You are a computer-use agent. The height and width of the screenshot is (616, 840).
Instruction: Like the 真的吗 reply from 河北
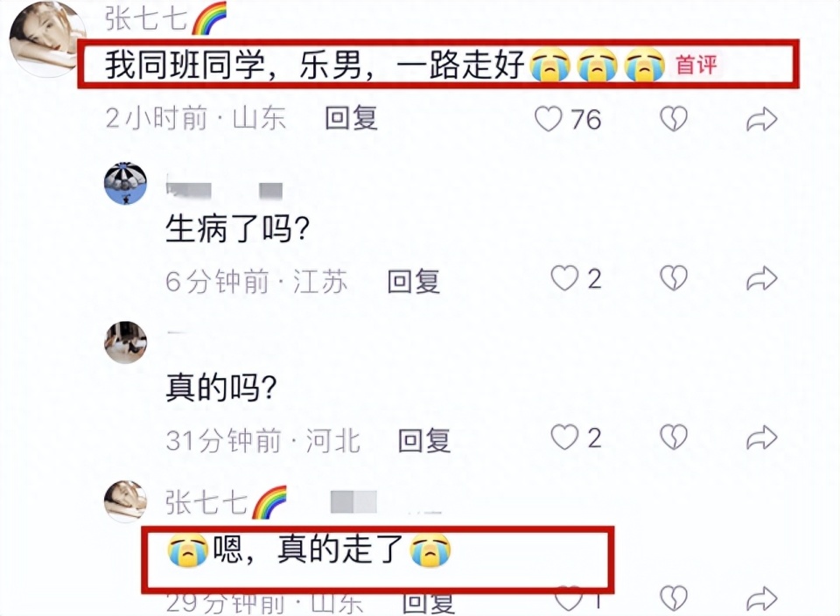coord(564,437)
